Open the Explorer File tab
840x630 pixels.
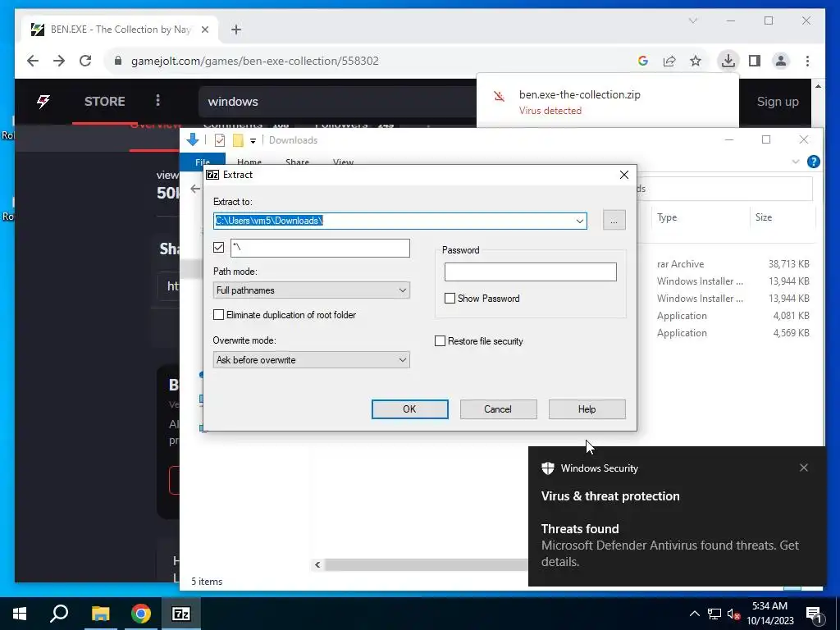[203, 162]
